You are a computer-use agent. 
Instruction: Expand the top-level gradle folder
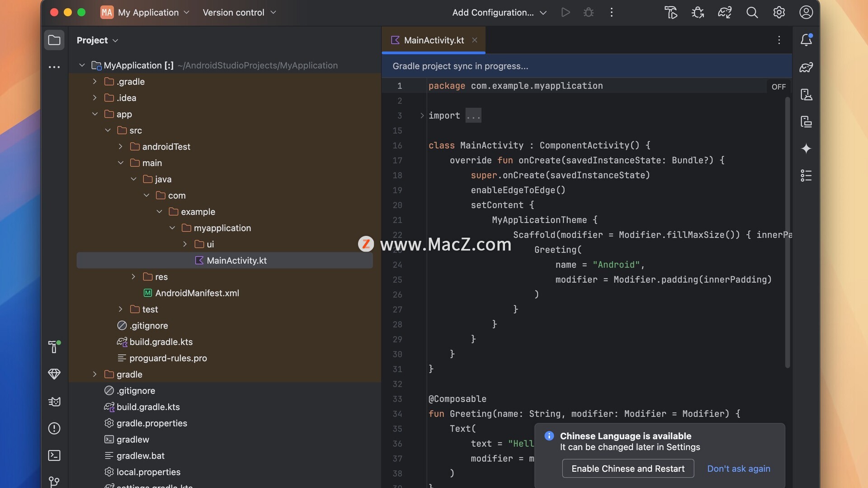(x=94, y=374)
